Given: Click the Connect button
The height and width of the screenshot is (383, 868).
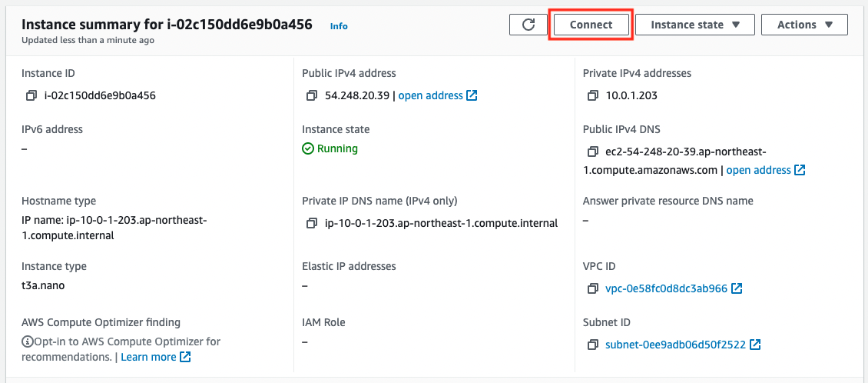Looking at the screenshot, I should 591,25.
